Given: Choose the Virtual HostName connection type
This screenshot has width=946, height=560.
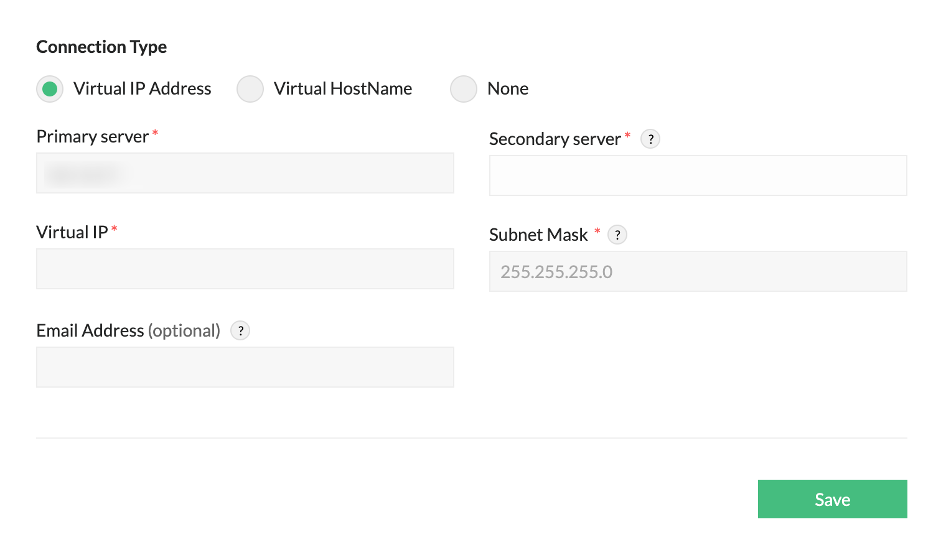Looking at the screenshot, I should tap(250, 89).
